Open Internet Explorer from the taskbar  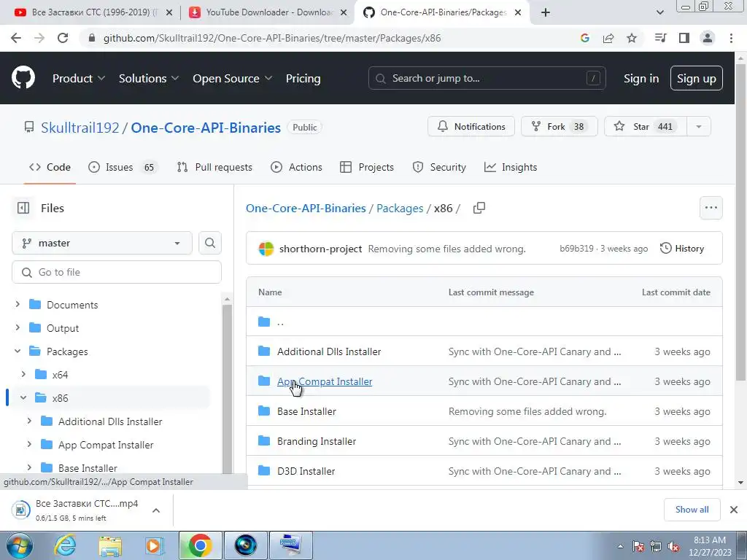tap(65, 545)
